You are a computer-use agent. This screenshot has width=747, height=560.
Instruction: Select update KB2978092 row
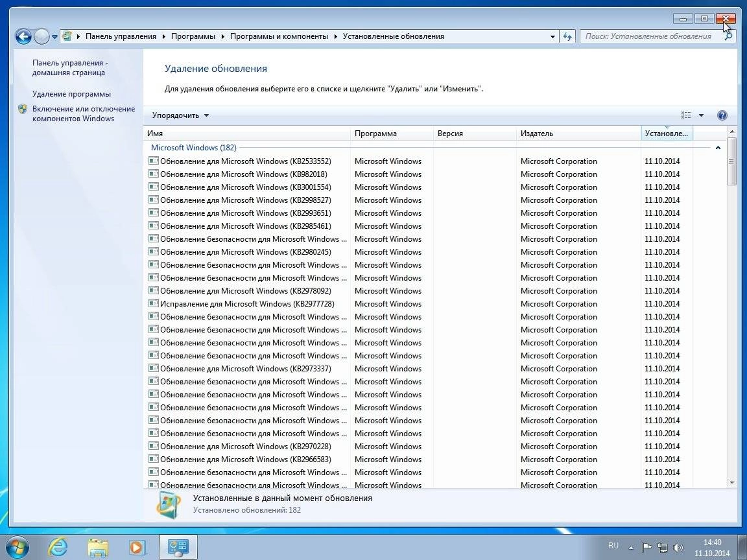(x=420, y=290)
